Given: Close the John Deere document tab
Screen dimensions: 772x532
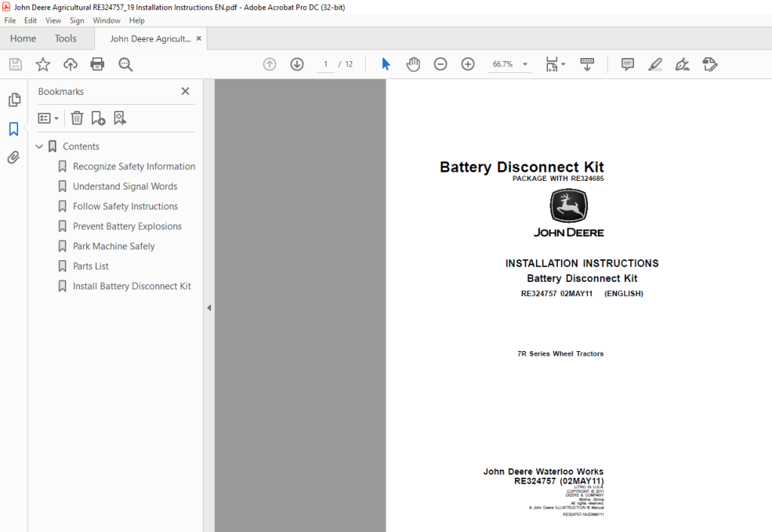Looking at the screenshot, I should pos(199,38).
